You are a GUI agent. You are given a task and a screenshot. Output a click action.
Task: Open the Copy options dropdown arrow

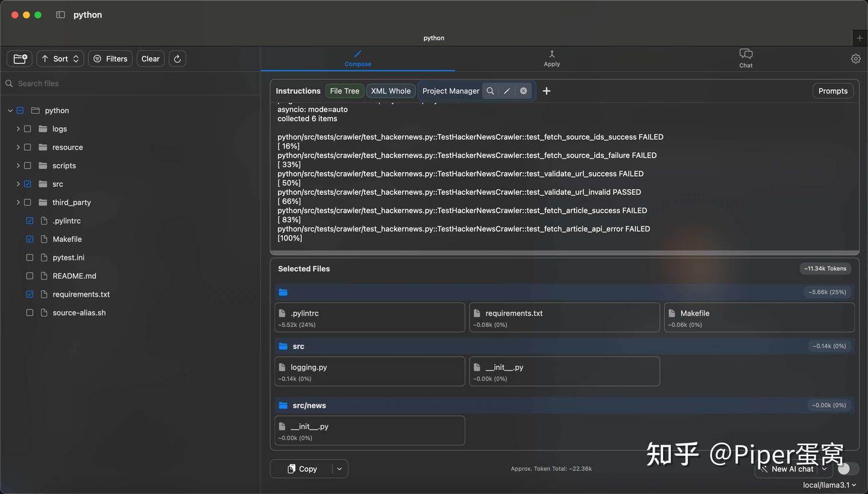pos(339,469)
